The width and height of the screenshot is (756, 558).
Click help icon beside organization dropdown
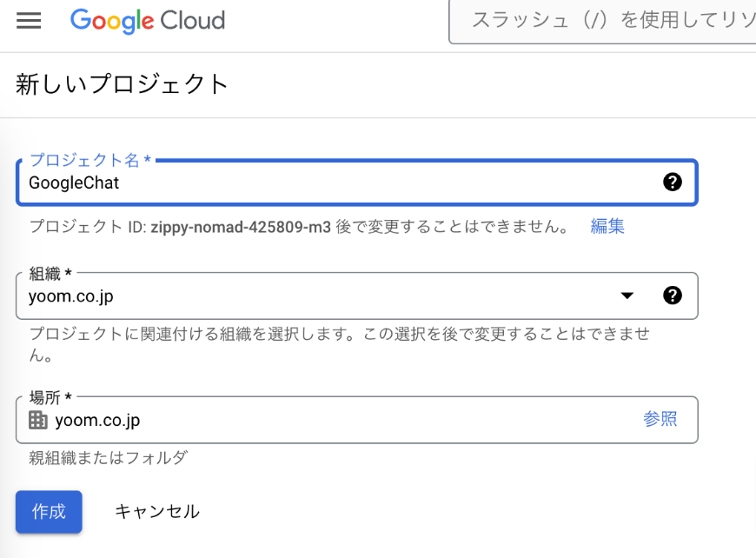(672, 296)
